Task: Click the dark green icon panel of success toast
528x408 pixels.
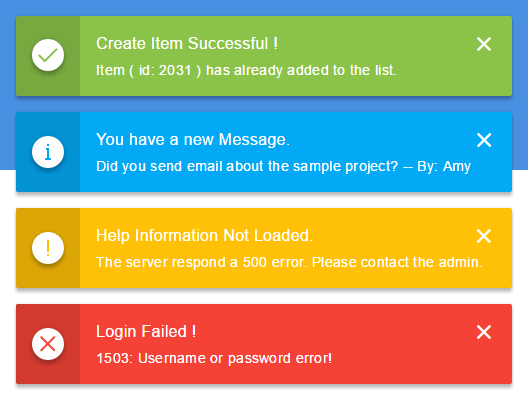Action: (x=48, y=56)
